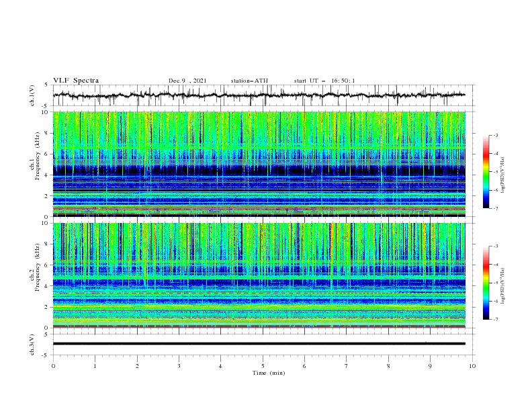532x411 pixels.
Task: Click the time axis tick label '0'
Action: tap(53, 366)
